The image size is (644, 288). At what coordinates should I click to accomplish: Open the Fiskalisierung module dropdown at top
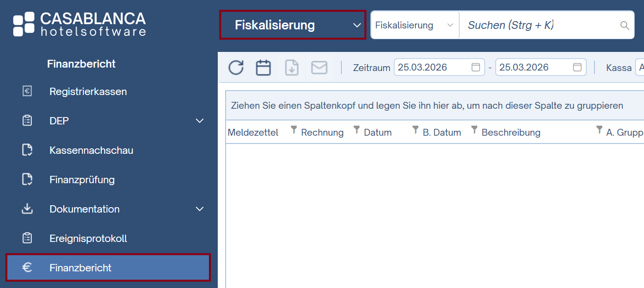292,24
